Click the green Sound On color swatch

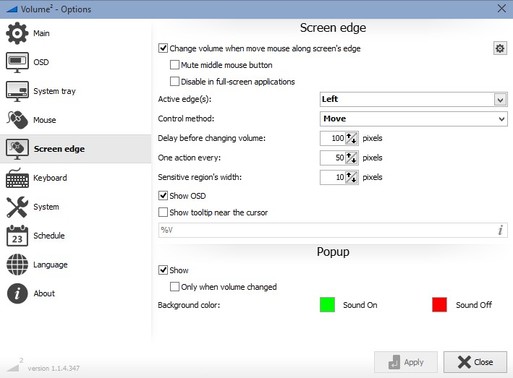(327, 305)
